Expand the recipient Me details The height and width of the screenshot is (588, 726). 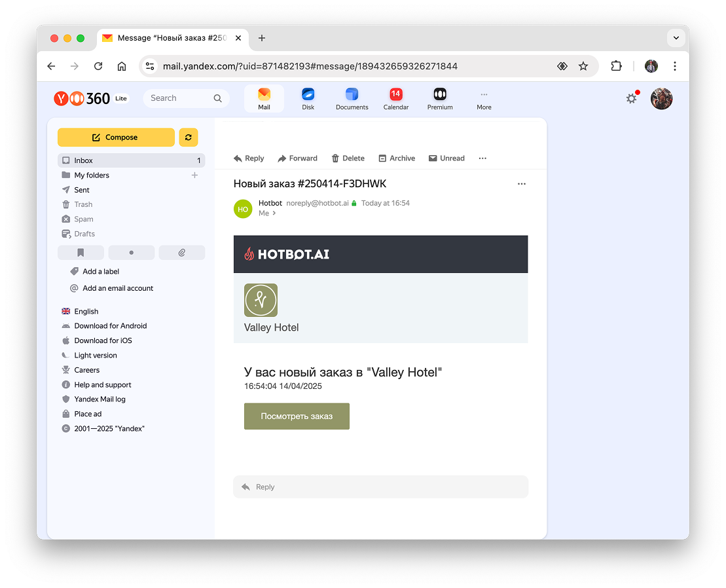tap(267, 213)
